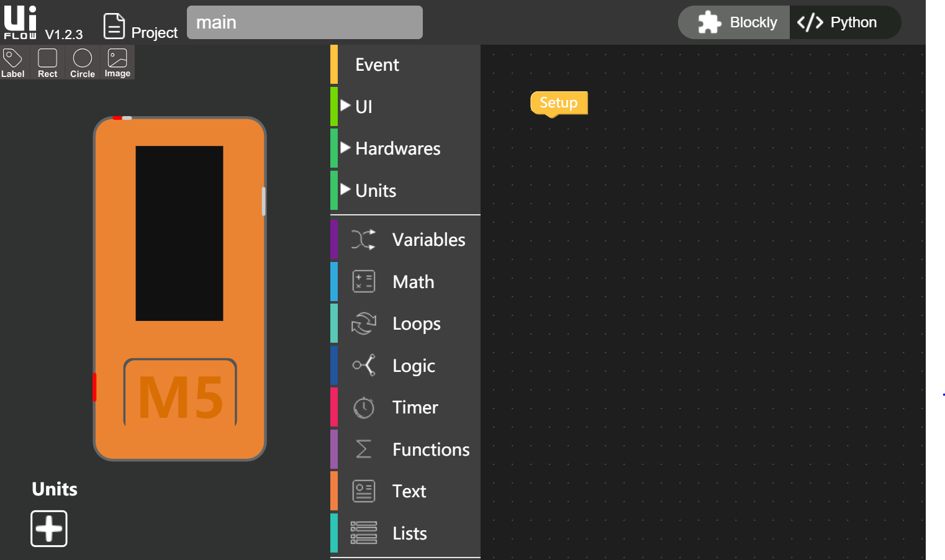The height and width of the screenshot is (560, 945).
Task: Click the Python code brackets icon
Action: pos(810,22)
